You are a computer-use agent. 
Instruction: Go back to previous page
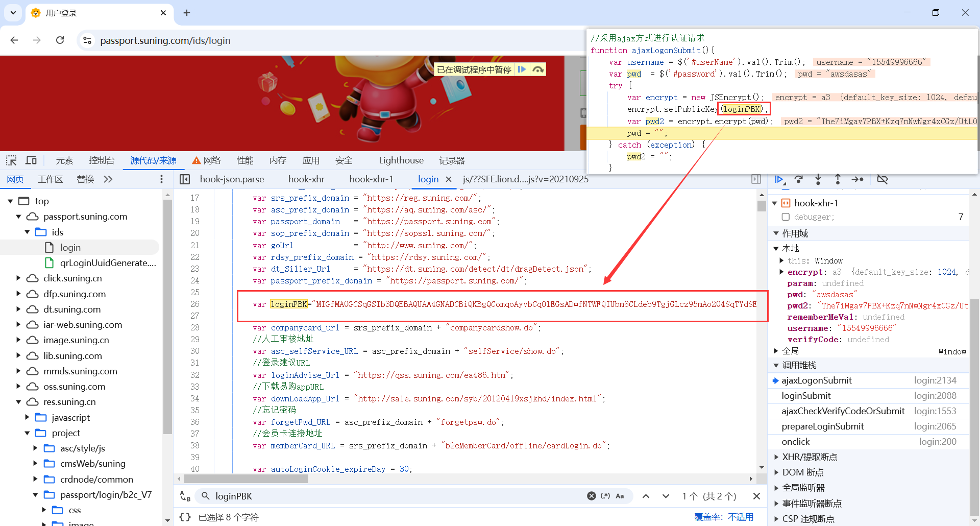[14, 40]
